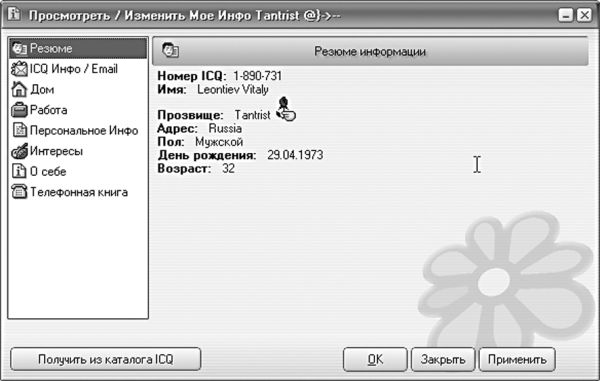Screen dimensions: 600x381
Task: Click the envelope icon next to ICQ Инфо / Email
Action: (x=19, y=69)
